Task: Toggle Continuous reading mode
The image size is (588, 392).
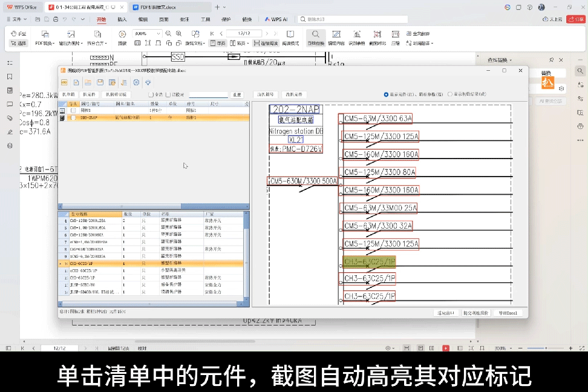Action: pyautogui.click(x=266, y=43)
